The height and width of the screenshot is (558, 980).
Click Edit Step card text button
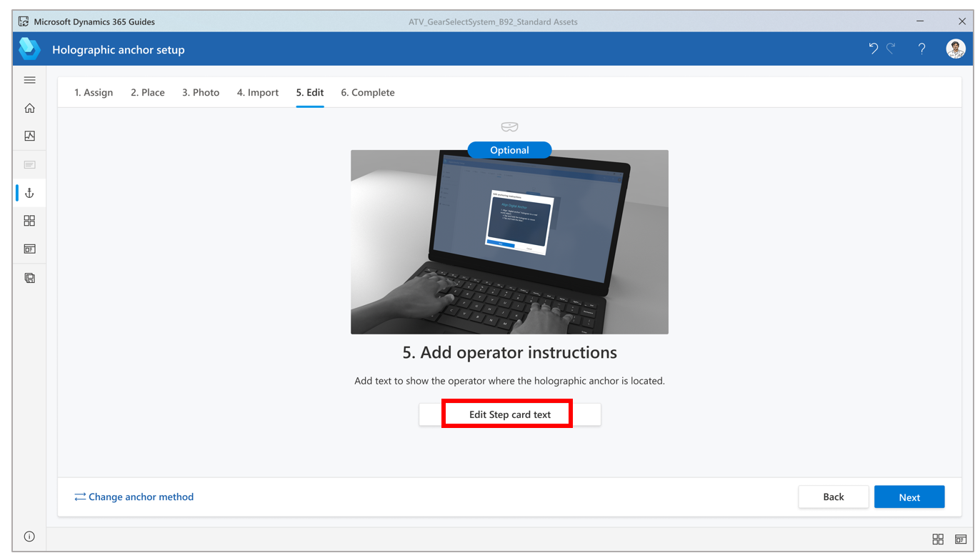tap(510, 414)
